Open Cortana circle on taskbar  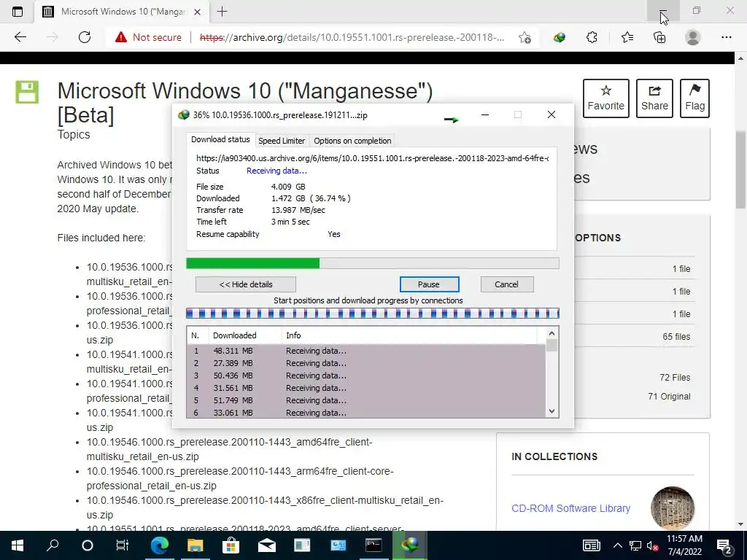coord(88,545)
